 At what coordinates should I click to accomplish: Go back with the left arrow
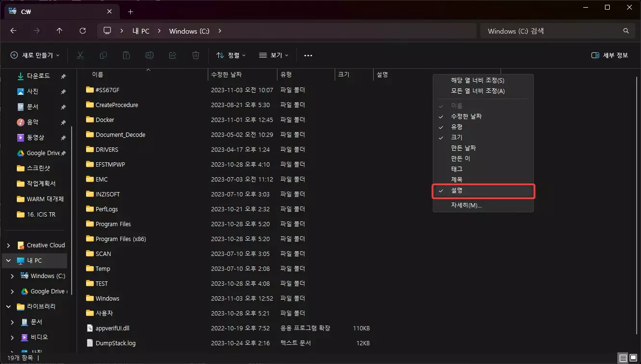point(13,31)
